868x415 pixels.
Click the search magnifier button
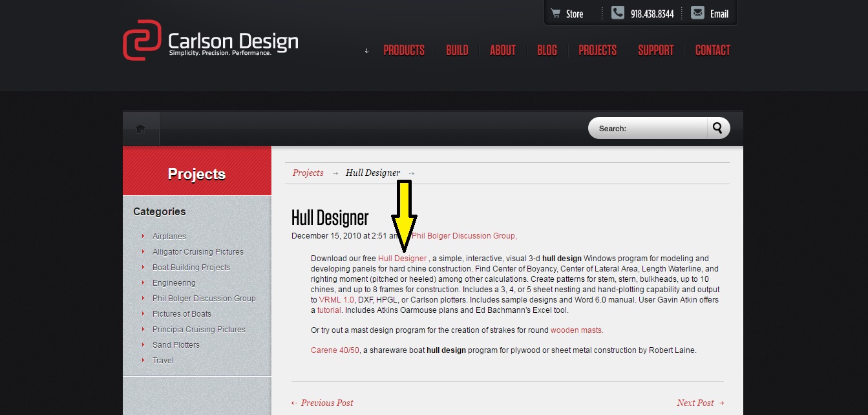click(x=717, y=128)
